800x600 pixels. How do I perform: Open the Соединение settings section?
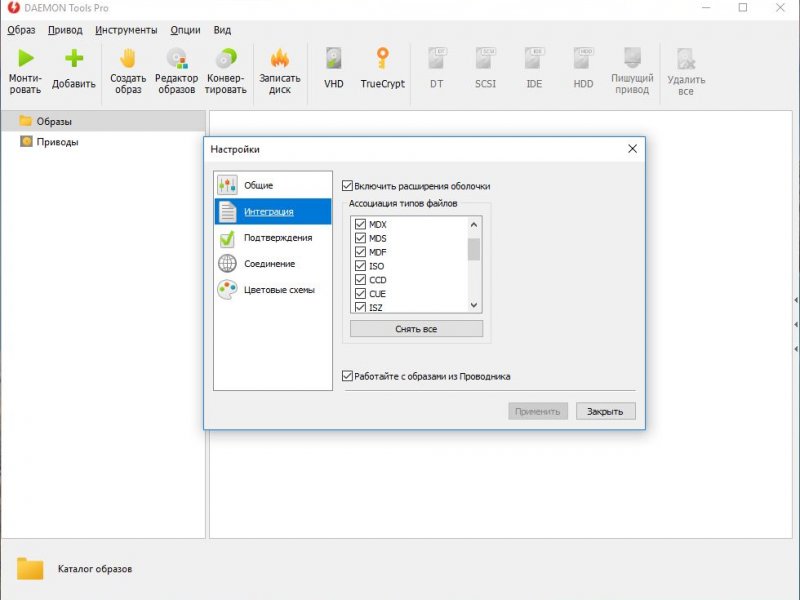click(x=273, y=264)
